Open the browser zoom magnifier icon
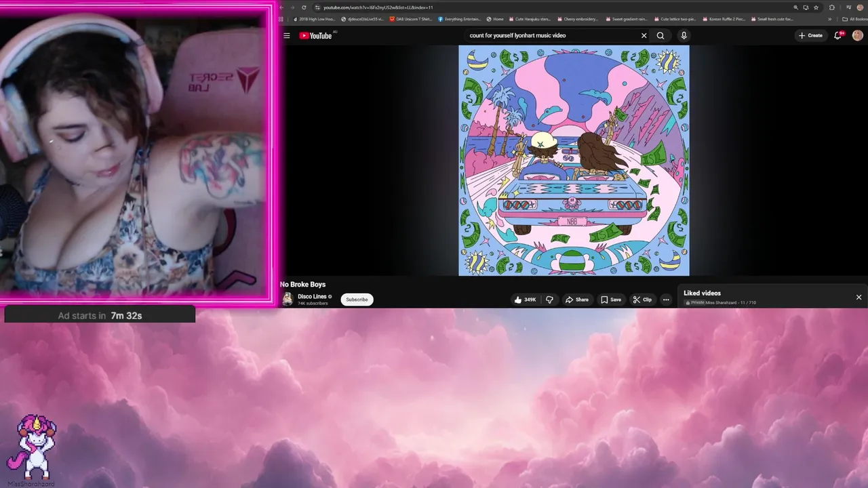 [x=796, y=7]
